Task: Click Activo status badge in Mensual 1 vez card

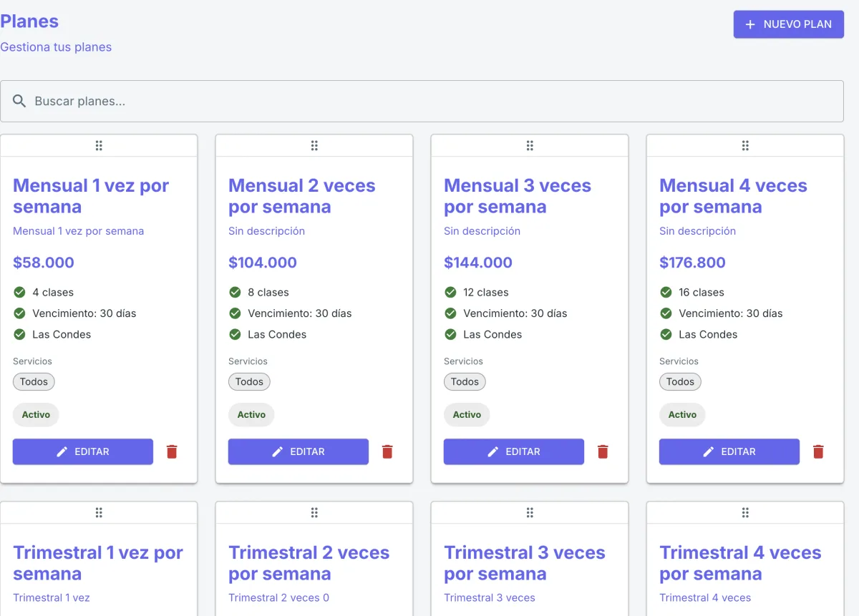Action: (x=36, y=414)
